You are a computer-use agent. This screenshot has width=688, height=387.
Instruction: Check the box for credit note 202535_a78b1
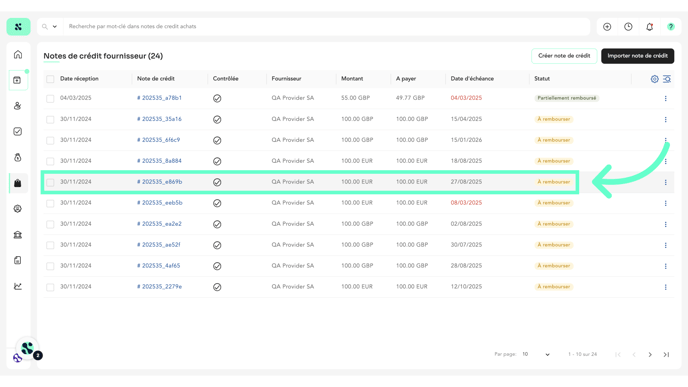click(50, 98)
